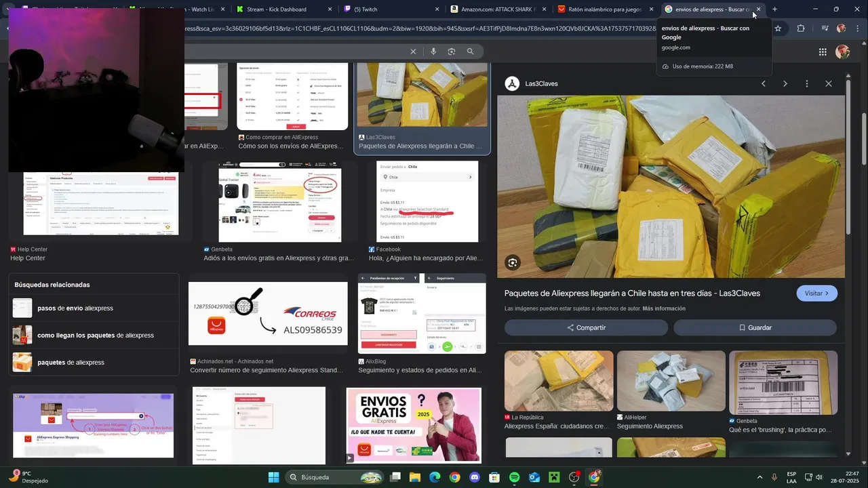Image resolution: width=868 pixels, height=488 pixels.
Task: Click the large Aliexpress packages preview image
Action: 671,186
